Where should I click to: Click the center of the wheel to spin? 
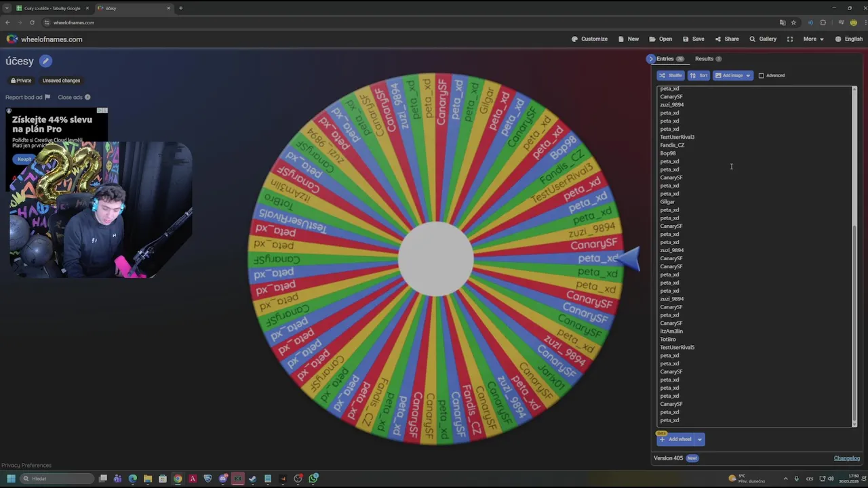pos(435,259)
